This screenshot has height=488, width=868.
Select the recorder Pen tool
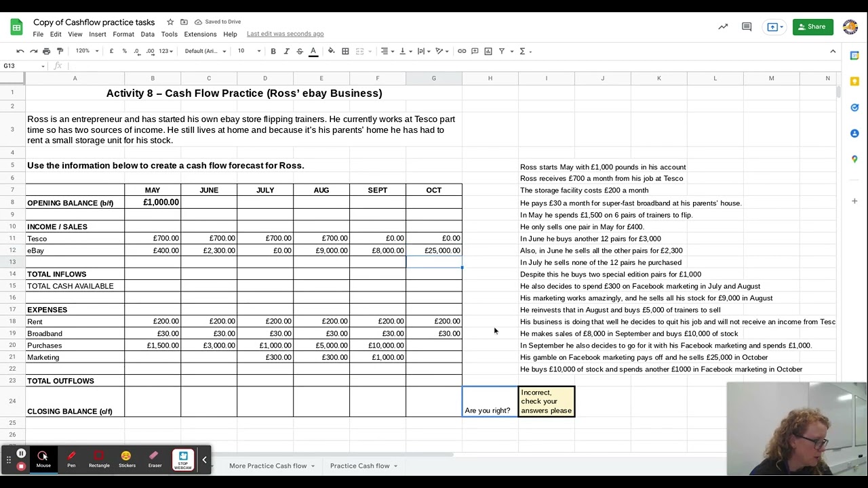[x=71, y=459]
